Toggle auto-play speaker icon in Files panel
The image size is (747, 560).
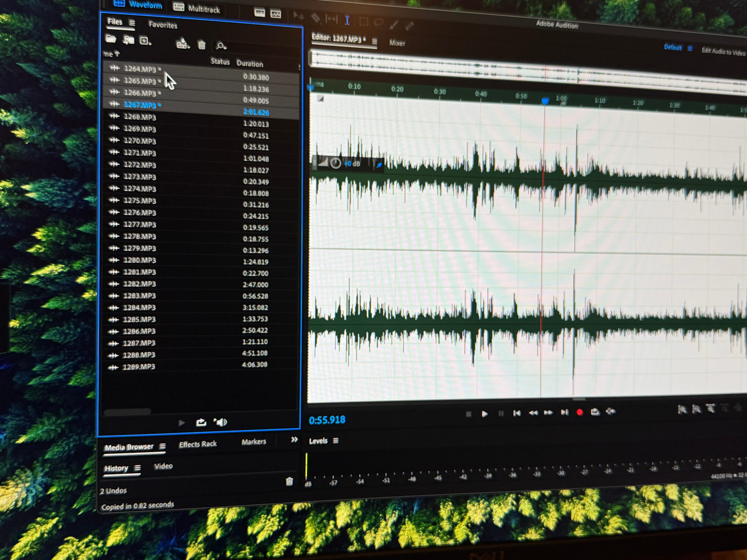pos(220,422)
